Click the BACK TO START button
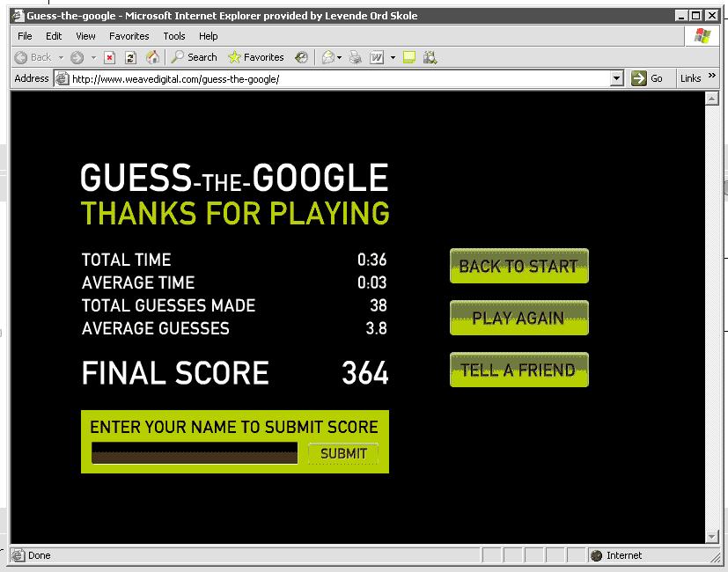This screenshot has width=728, height=572. point(519,266)
